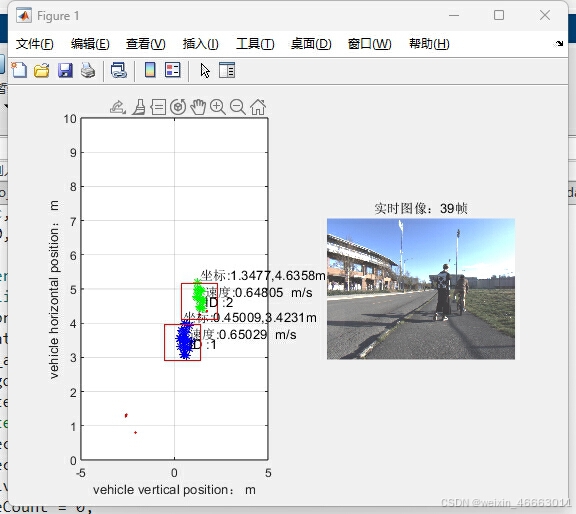
Task: Click the 速度:0.64805 m/s label
Action: [x=259, y=292]
